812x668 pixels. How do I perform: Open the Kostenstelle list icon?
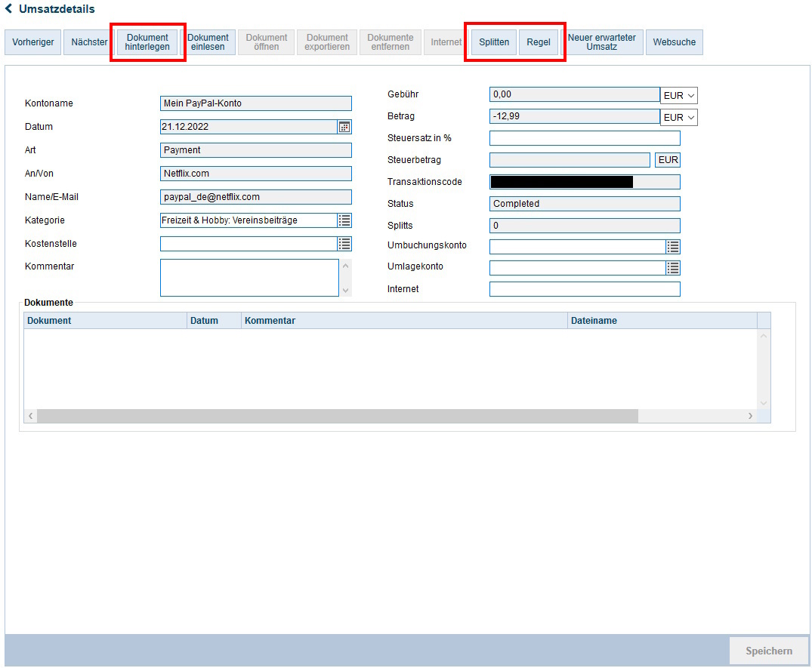[344, 244]
